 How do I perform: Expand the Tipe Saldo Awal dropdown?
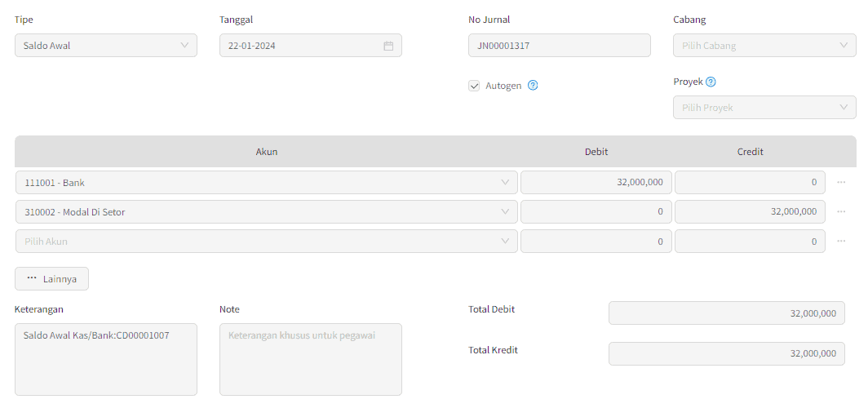pos(106,46)
